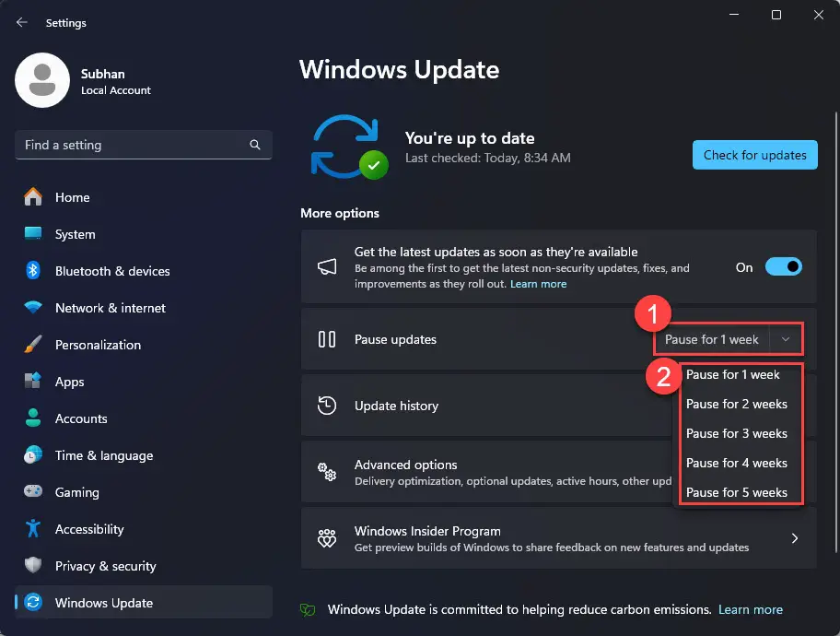Maximize the Settings window
840x636 pixels.
[776, 15]
